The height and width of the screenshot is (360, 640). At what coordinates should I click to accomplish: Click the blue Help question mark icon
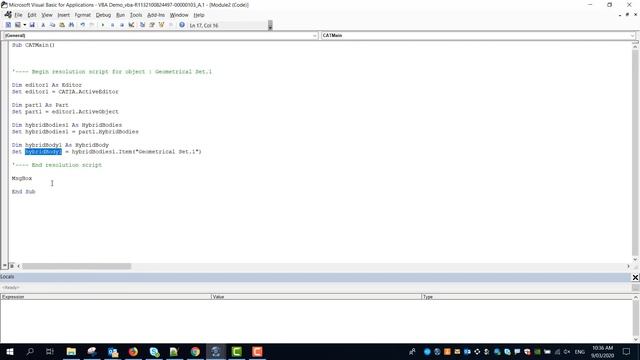click(182, 25)
